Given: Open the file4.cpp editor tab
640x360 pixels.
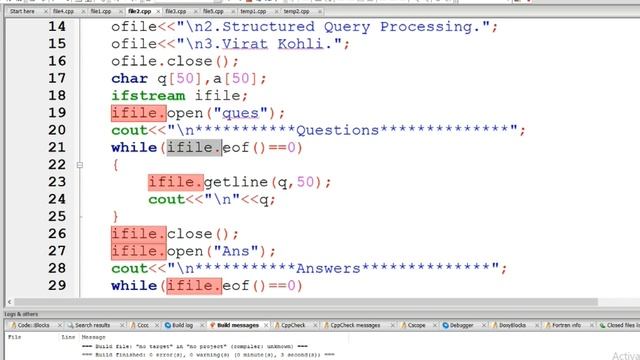Looking at the screenshot, I should click(63, 11).
